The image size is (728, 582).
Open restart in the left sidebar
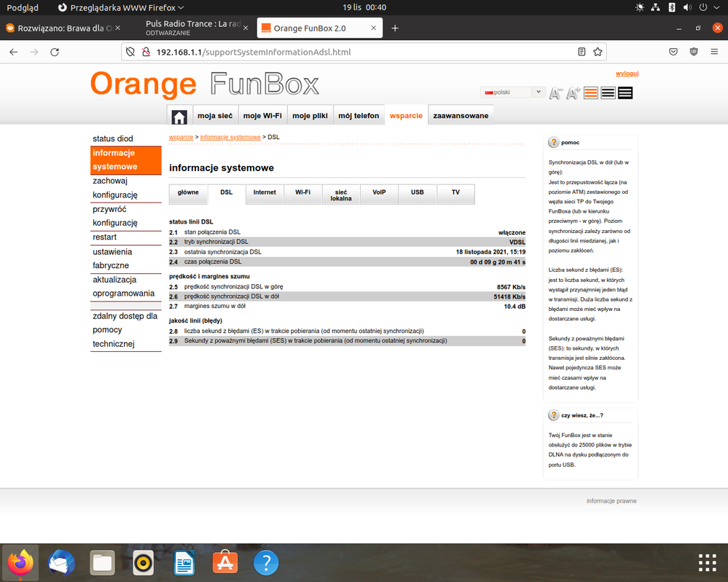coord(105,237)
